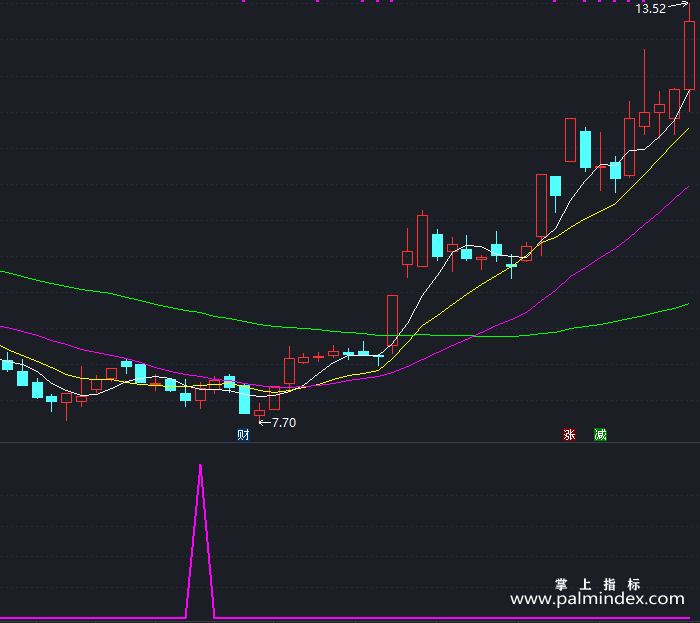The width and height of the screenshot is (700, 623).
Task: Click the green 减 marker icon
Action: [600, 434]
